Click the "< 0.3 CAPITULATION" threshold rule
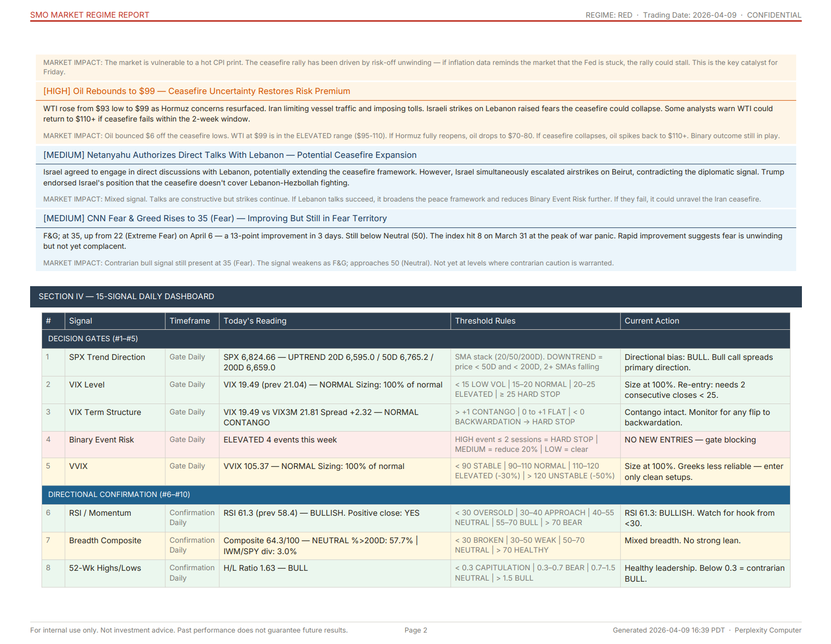Image resolution: width=831 pixels, height=644 pixels. coord(535,573)
